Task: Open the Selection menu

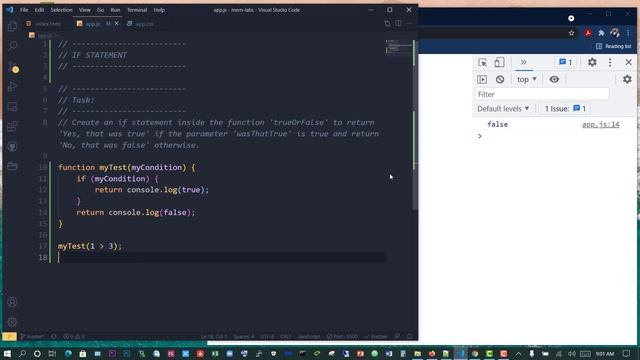Action: (x=61, y=10)
